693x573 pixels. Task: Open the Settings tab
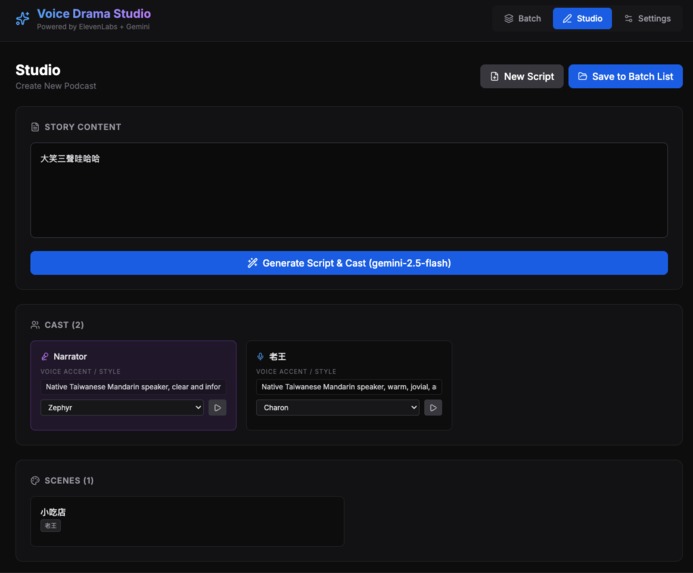coord(647,19)
